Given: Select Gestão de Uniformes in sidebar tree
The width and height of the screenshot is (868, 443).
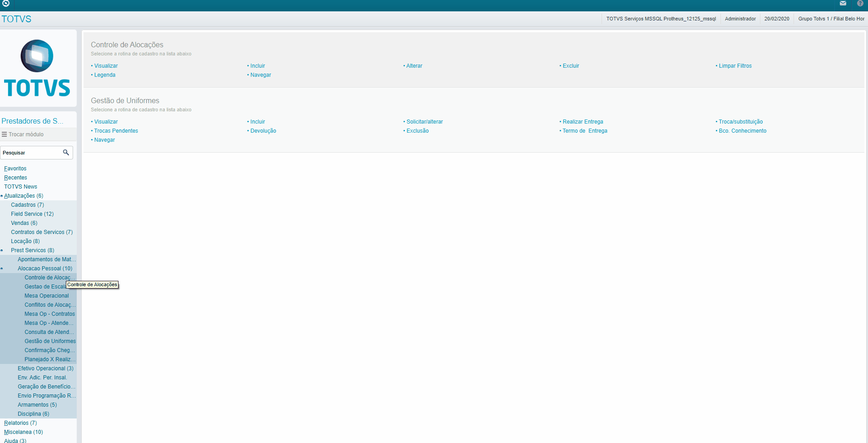Looking at the screenshot, I should tap(50, 341).
